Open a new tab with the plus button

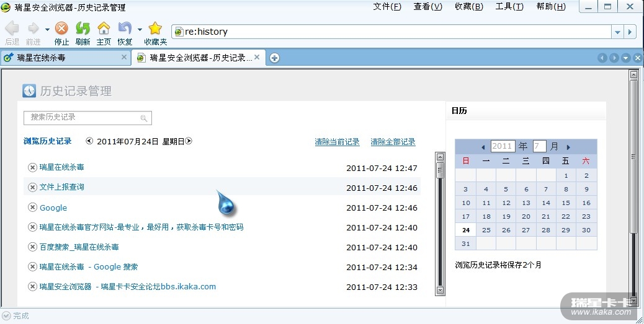point(274,58)
